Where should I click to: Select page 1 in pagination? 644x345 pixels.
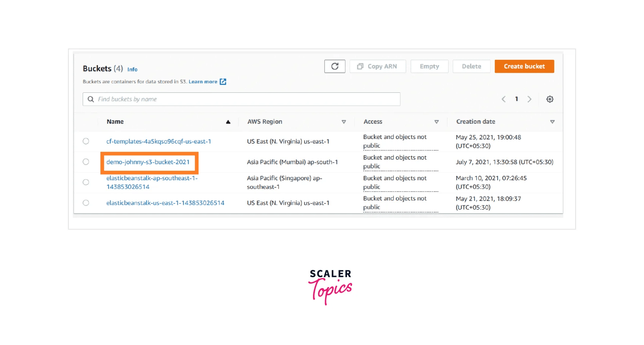pos(516,99)
